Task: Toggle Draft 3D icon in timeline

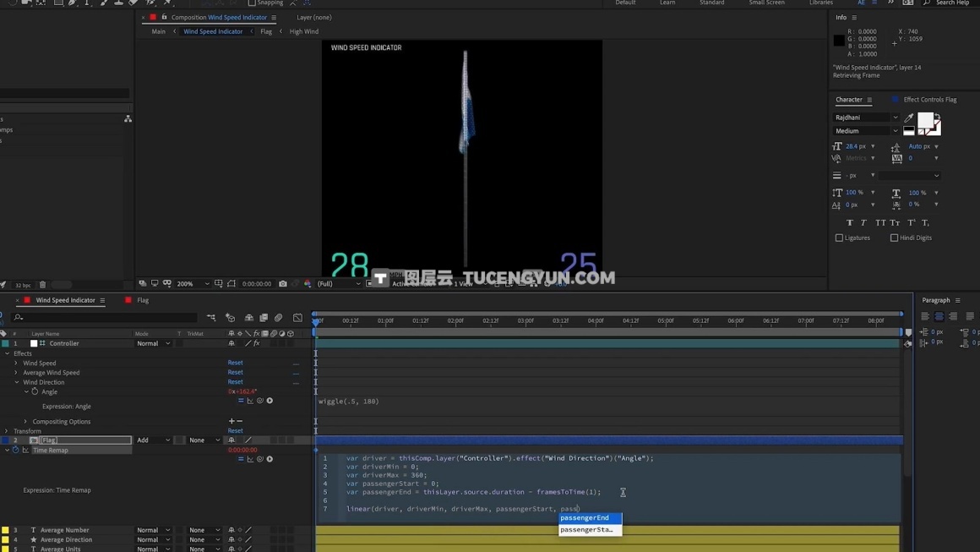Action: (230, 318)
